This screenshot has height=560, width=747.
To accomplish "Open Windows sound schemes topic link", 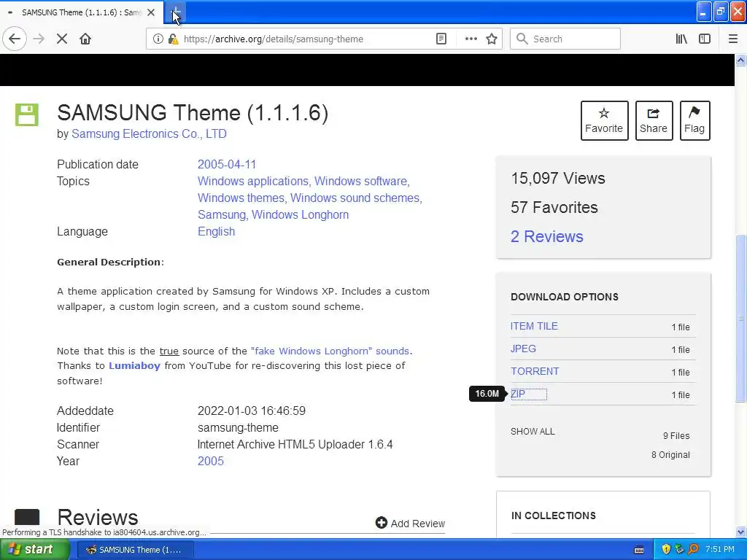I will click(355, 198).
